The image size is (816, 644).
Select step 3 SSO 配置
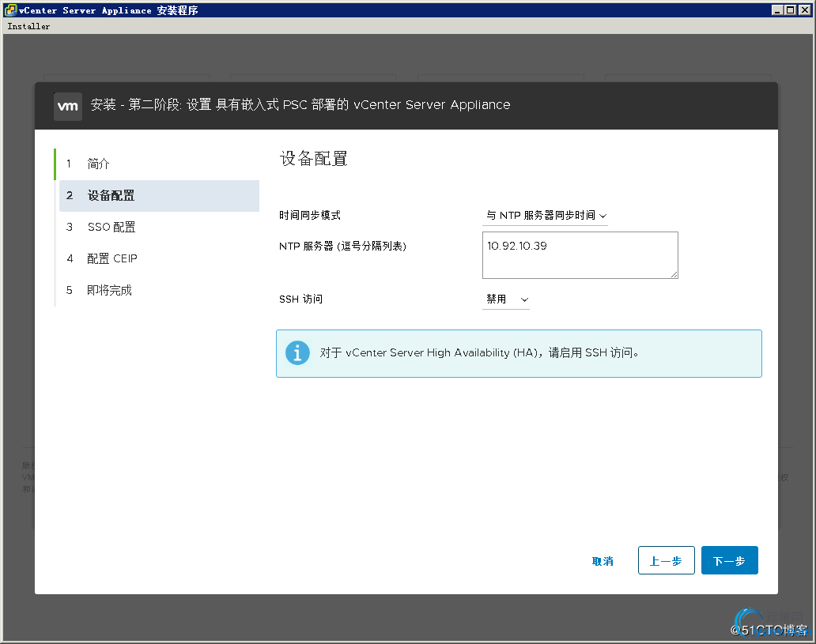click(159, 227)
